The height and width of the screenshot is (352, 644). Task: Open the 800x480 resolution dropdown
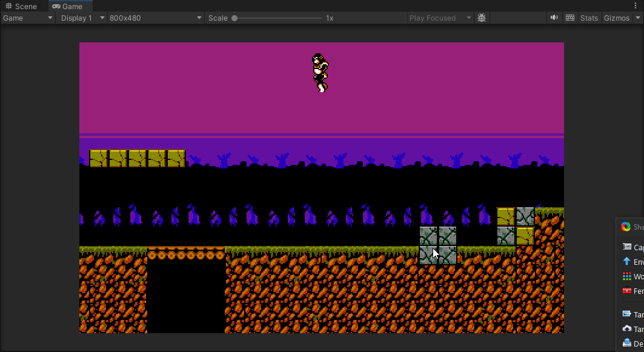pos(155,18)
